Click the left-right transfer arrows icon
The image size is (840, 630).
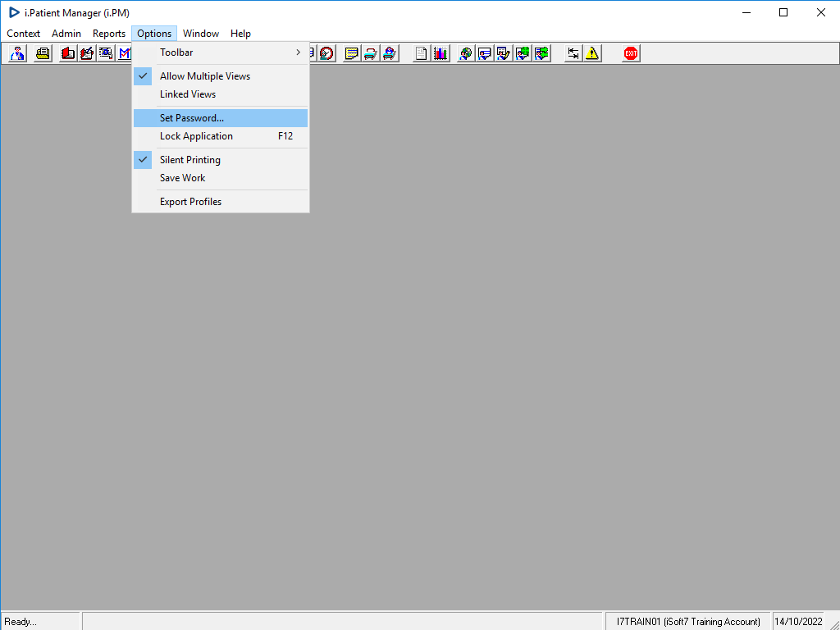point(573,53)
